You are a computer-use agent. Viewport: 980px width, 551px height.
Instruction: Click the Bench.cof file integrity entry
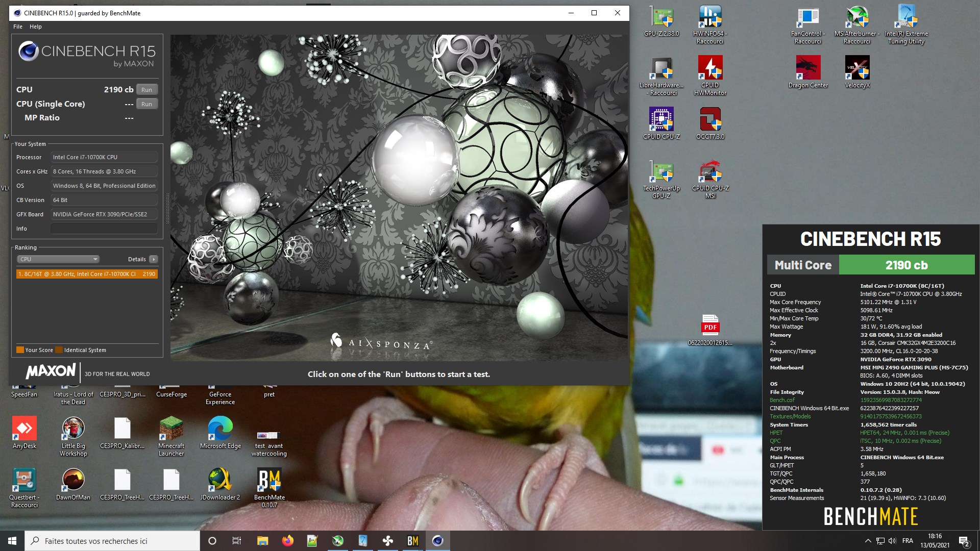pyautogui.click(x=782, y=400)
